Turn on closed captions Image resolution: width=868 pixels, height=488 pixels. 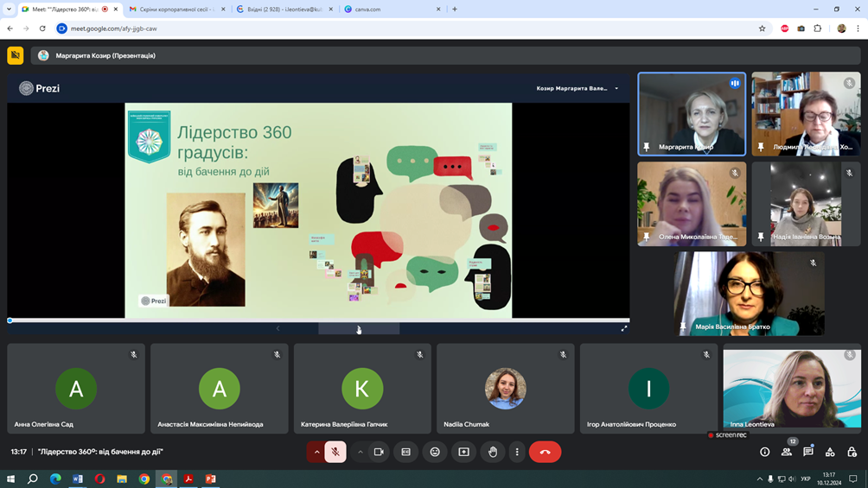click(x=406, y=452)
